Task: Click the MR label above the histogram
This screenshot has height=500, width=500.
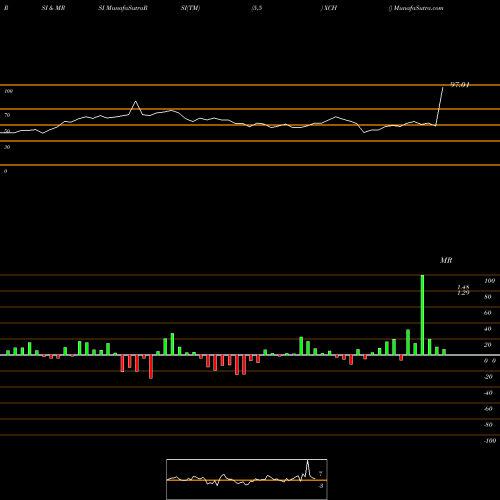Action: click(x=446, y=260)
